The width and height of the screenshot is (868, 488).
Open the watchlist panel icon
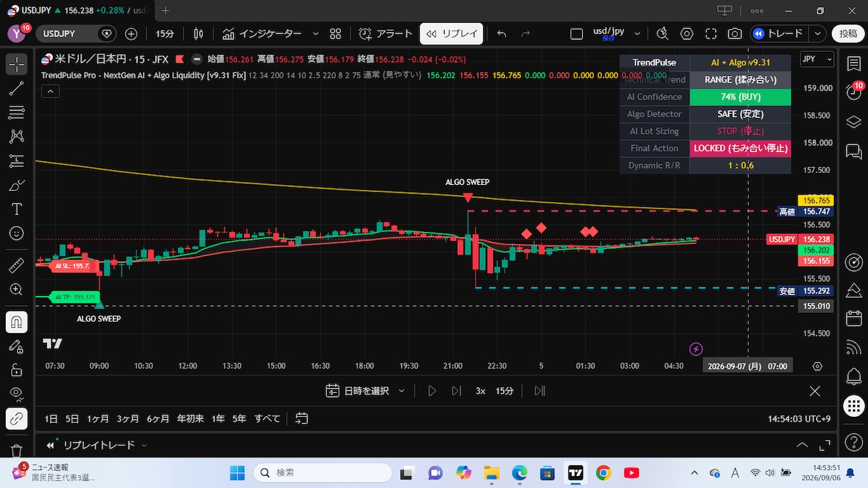point(854,64)
